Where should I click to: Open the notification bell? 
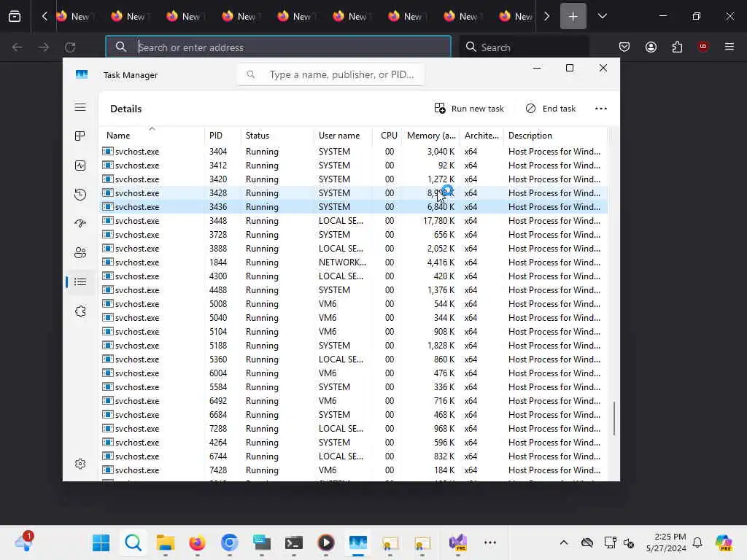point(697,542)
